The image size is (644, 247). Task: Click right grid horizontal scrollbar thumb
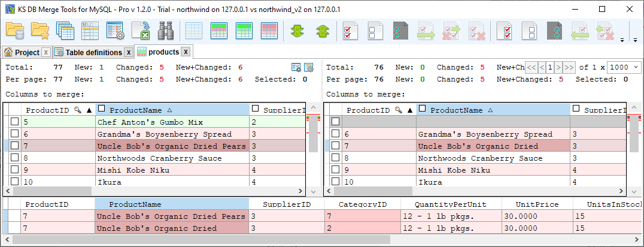(x=373, y=191)
